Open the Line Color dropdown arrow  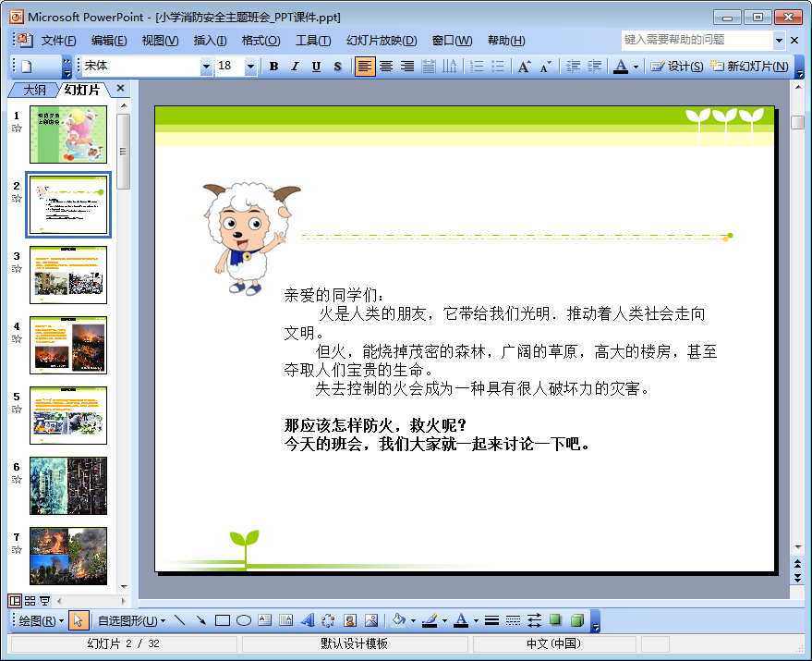click(x=445, y=620)
